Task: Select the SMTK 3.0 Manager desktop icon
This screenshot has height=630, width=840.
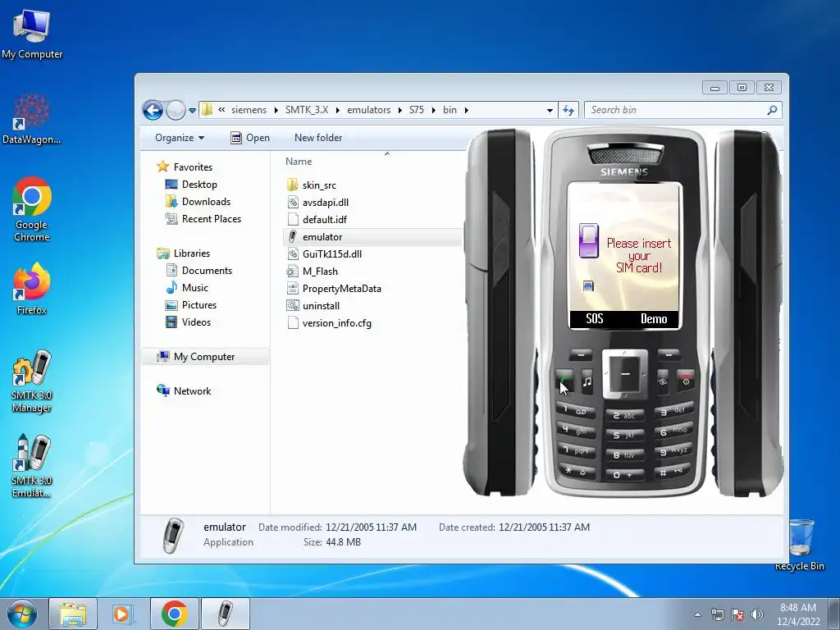Action: point(32,381)
